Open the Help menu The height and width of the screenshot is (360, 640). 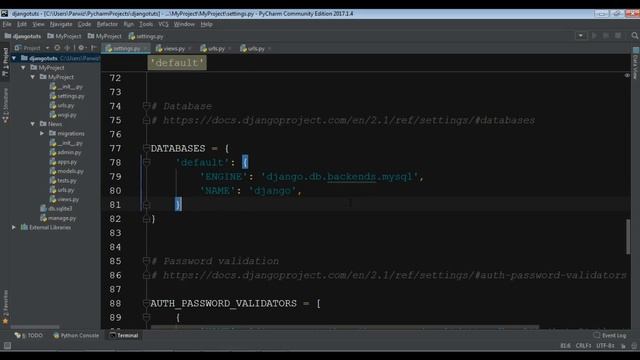pos(207,24)
